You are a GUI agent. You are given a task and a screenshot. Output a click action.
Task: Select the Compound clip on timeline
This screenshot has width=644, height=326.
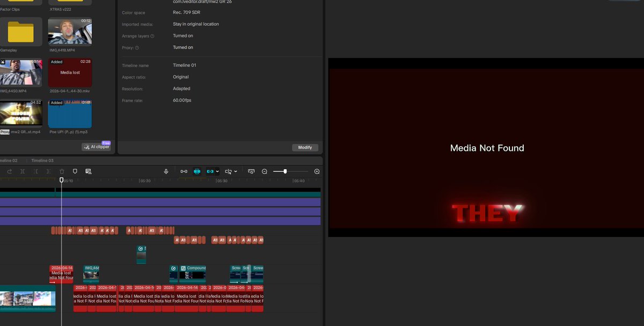point(192,274)
